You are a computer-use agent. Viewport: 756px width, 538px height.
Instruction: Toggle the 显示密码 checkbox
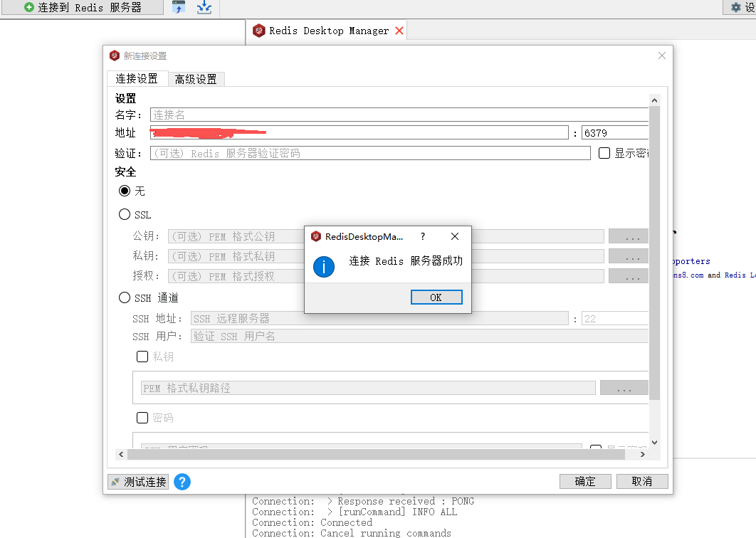(x=604, y=153)
